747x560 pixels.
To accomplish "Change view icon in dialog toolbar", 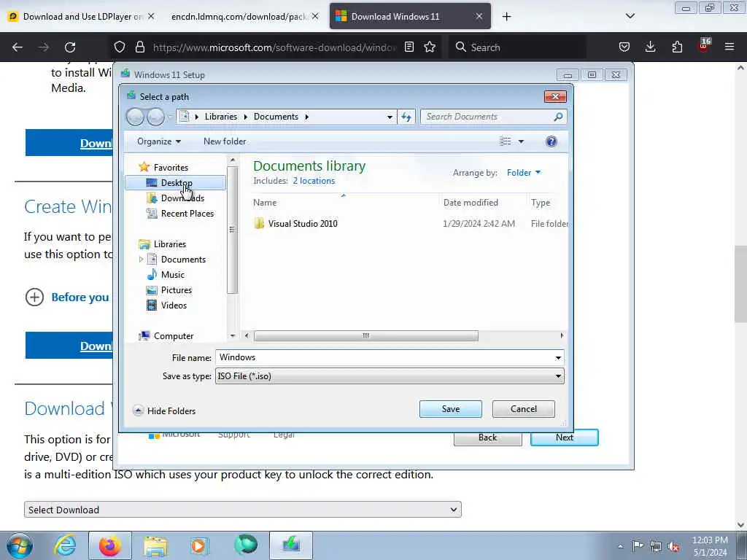I will click(x=505, y=141).
